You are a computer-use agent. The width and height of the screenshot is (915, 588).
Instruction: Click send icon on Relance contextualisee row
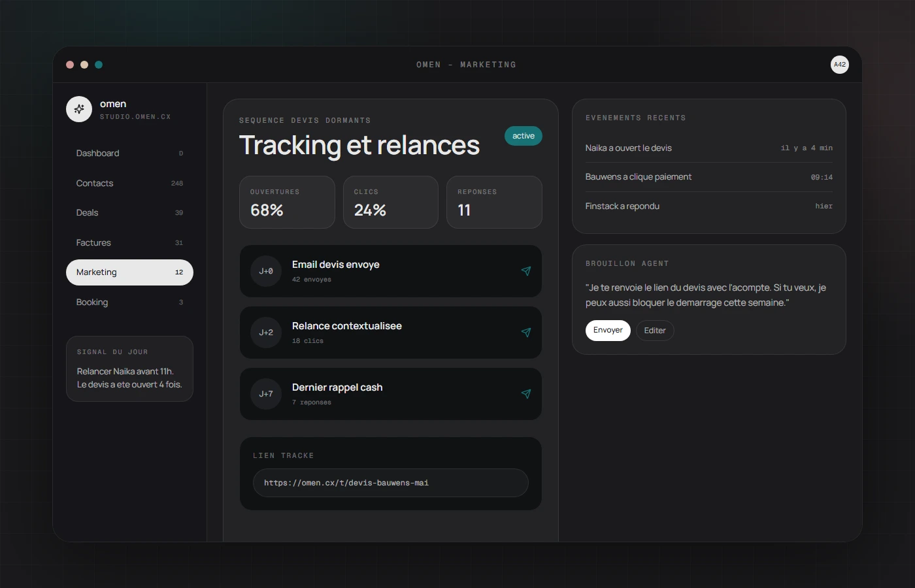coord(526,333)
